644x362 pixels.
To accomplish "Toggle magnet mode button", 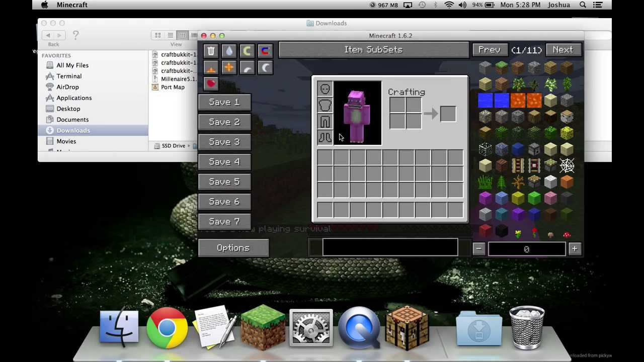I will [x=265, y=51].
